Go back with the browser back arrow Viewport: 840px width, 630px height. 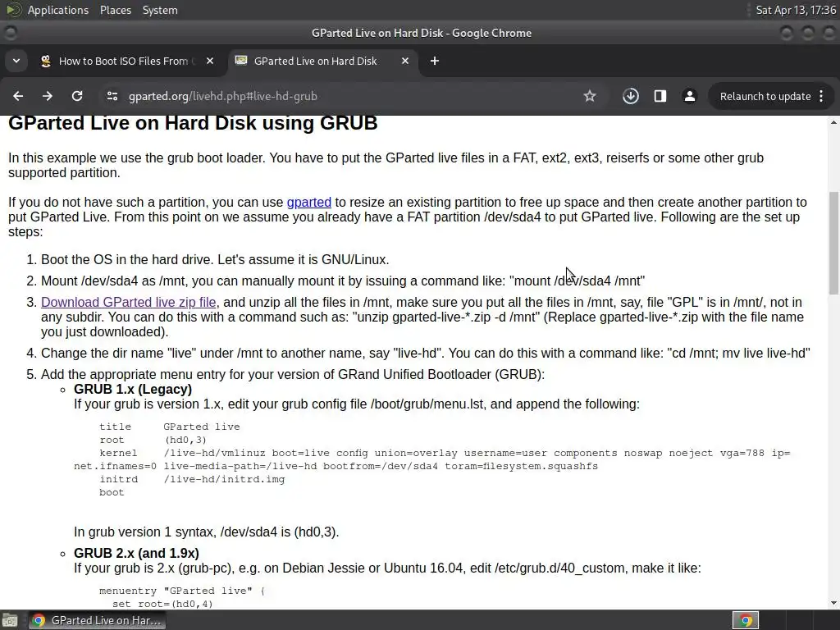click(x=18, y=96)
